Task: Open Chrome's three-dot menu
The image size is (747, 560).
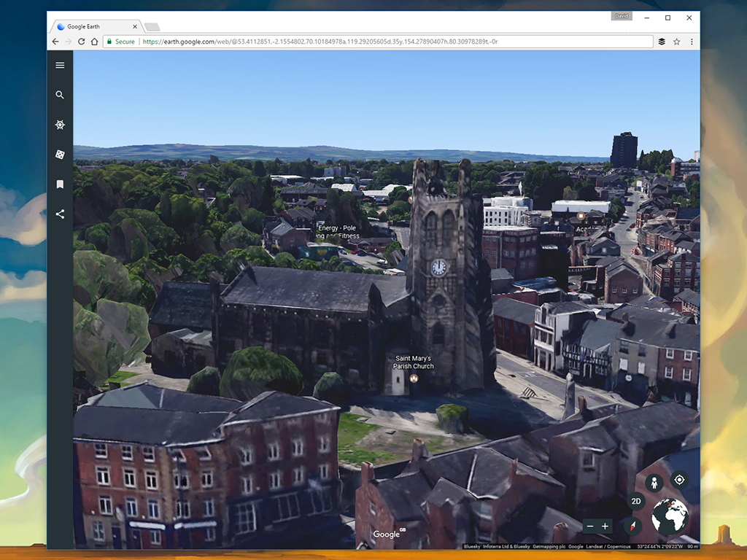Action: point(690,42)
